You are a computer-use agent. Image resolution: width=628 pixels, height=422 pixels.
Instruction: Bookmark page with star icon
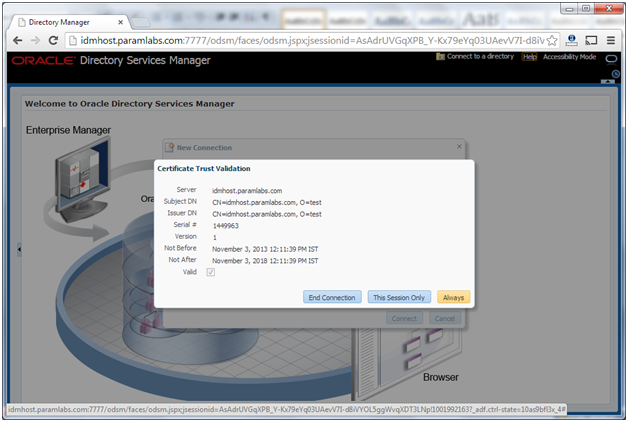(x=552, y=40)
